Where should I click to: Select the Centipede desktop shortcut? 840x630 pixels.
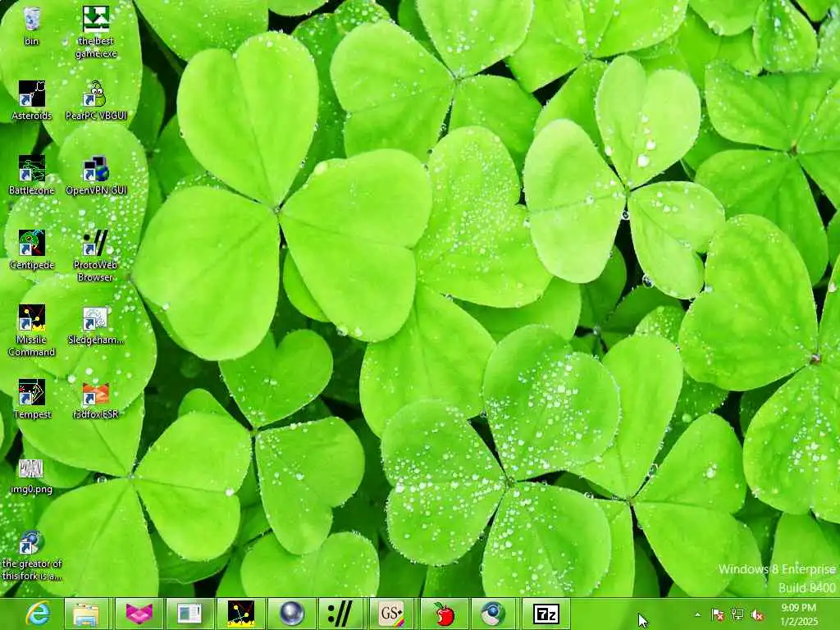[x=32, y=249]
